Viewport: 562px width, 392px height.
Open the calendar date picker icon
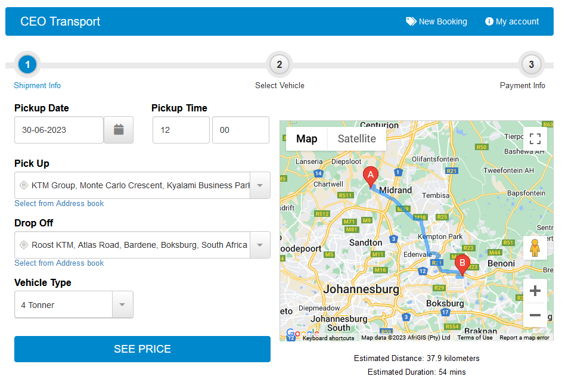pos(119,130)
